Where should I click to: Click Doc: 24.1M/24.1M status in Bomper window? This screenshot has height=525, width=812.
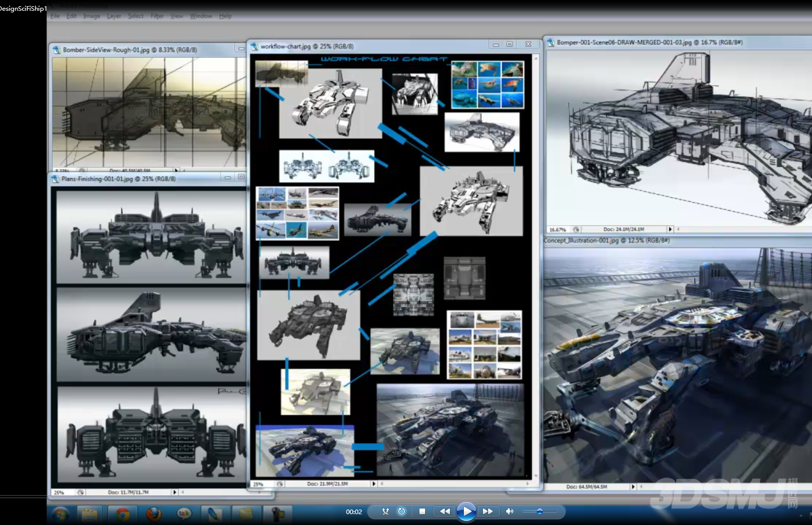[624, 229]
